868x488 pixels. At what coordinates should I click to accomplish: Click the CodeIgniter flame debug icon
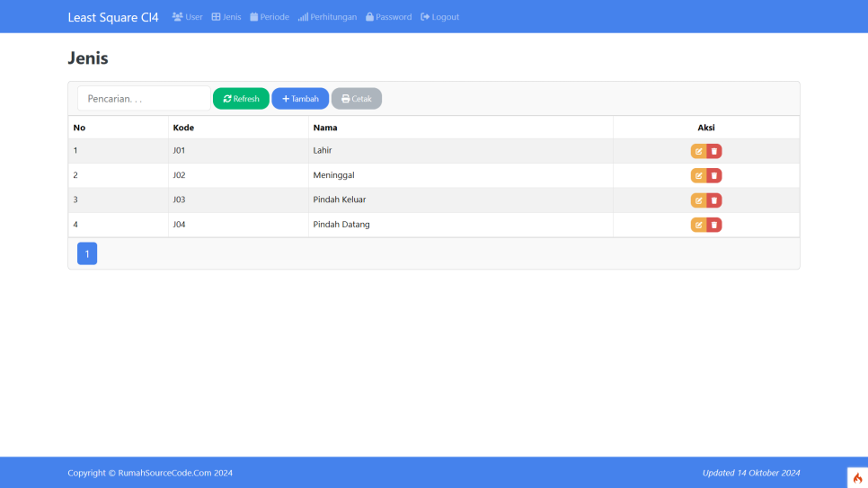tap(857, 477)
